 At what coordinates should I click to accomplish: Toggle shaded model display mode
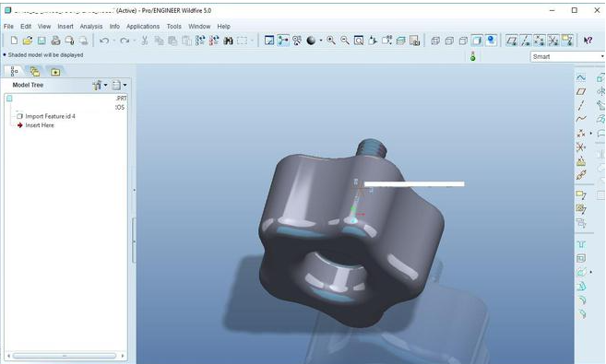477,41
